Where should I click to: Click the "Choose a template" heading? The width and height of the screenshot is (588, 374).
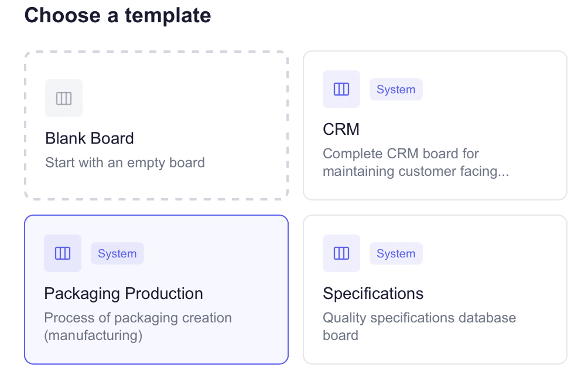point(118,15)
